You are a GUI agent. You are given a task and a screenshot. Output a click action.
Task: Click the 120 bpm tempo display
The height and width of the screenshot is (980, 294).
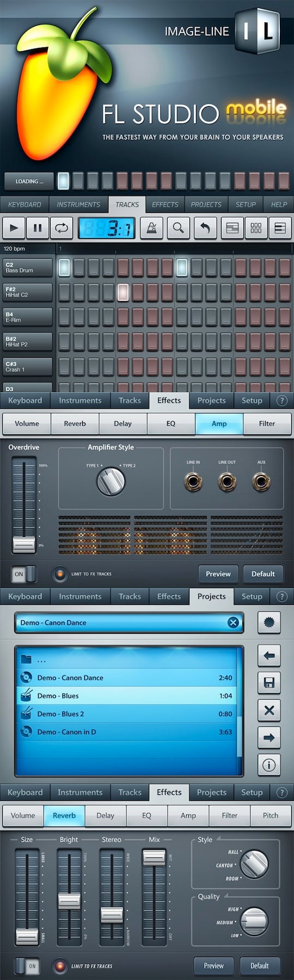28,249
